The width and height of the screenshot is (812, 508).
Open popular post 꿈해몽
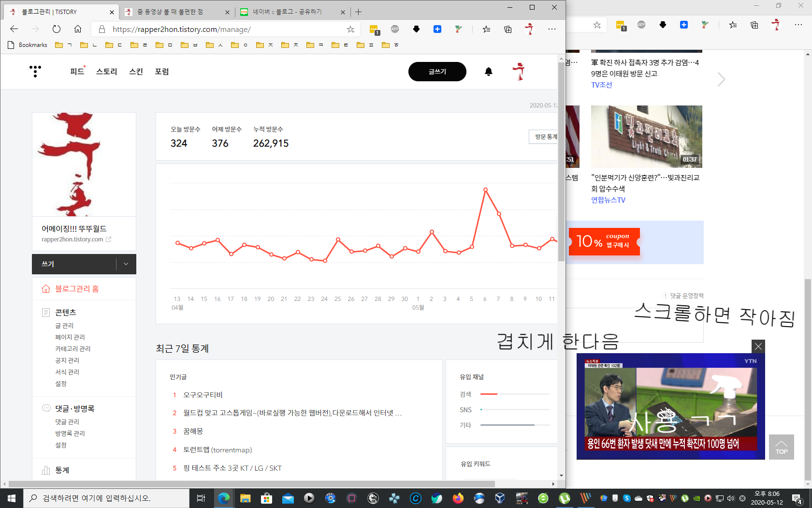pos(193,431)
